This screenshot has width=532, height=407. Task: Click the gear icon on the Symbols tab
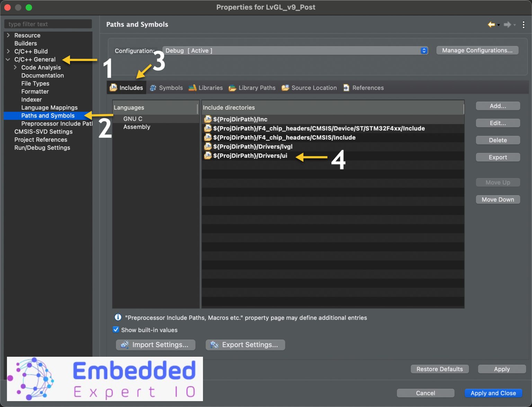click(152, 88)
